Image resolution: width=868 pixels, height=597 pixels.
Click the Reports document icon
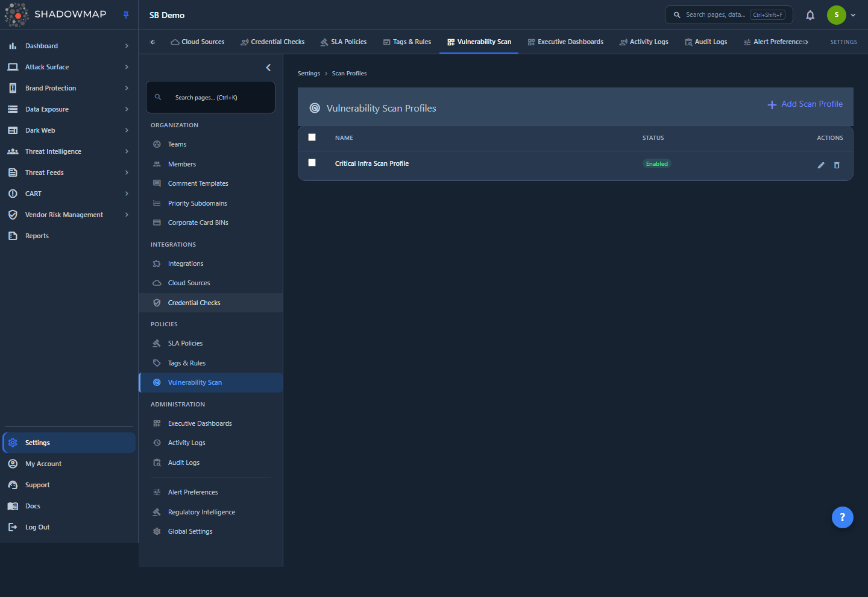point(13,236)
